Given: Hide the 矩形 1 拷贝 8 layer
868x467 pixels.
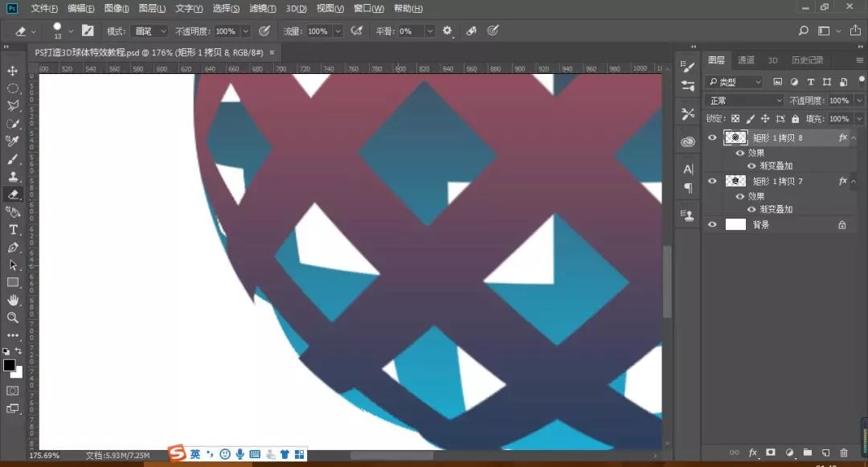Looking at the screenshot, I should click(712, 137).
